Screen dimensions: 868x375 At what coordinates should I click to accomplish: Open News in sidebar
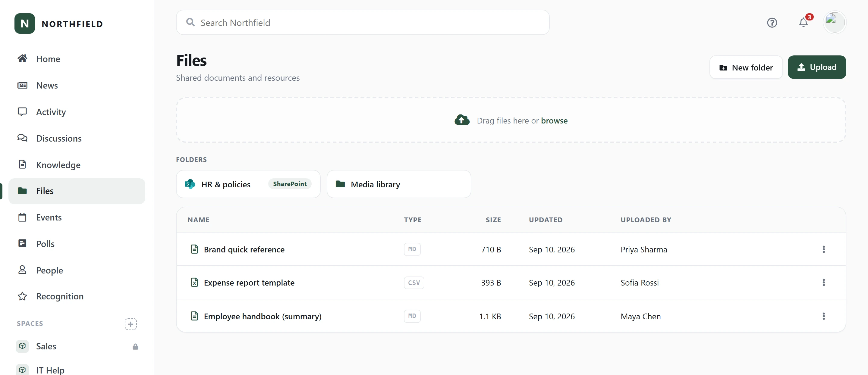coord(77,86)
